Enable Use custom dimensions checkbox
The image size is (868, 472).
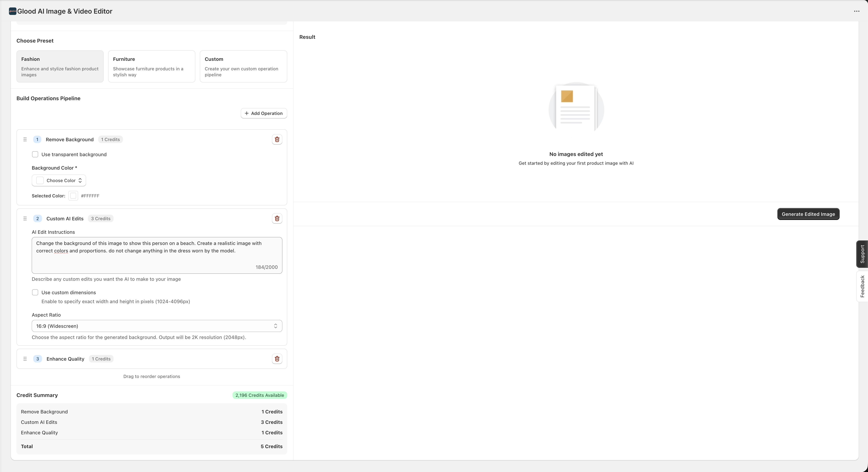tap(35, 293)
